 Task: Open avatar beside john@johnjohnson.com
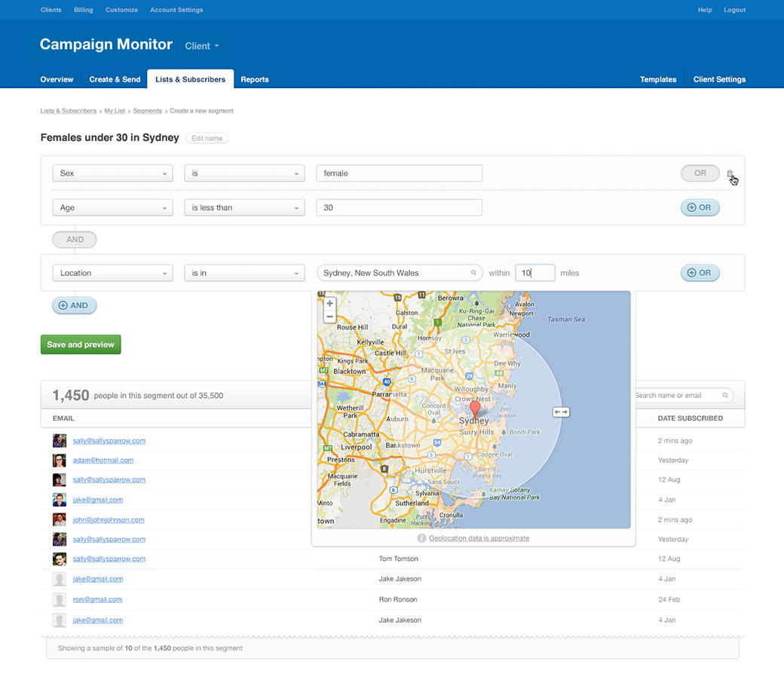point(60,519)
